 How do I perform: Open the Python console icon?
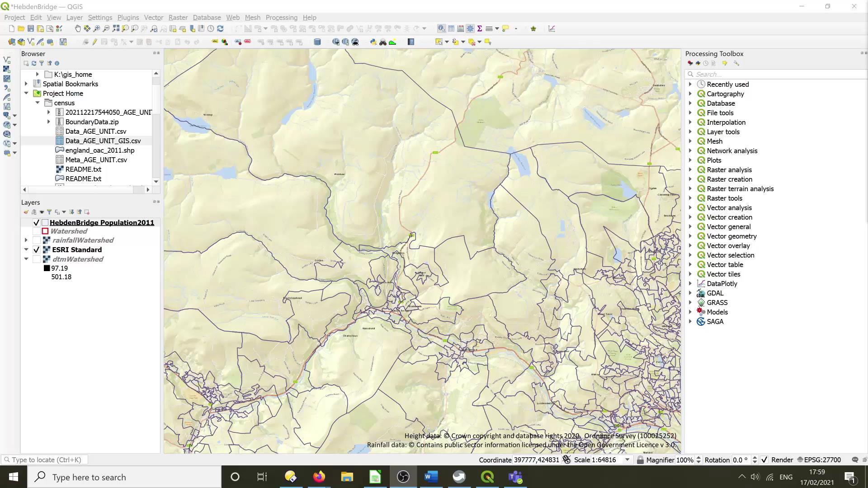(373, 42)
